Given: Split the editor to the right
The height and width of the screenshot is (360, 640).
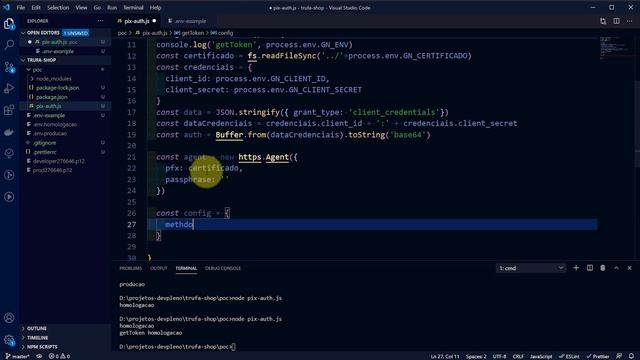Looking at the screenshot, I should (x=616, y=21).
